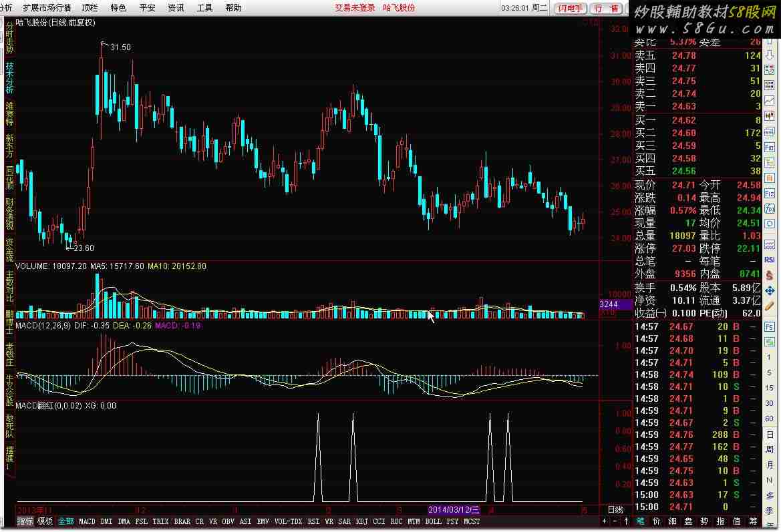Select the KDJ indicator in bottom bar
The width and height of the screenshot is (781, 532).
(x=361, y=521)
